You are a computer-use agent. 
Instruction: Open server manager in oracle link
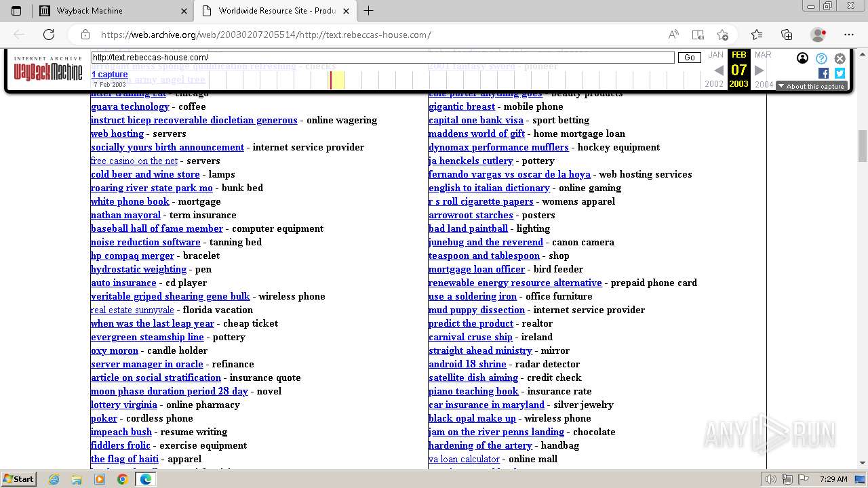(147, 364)
